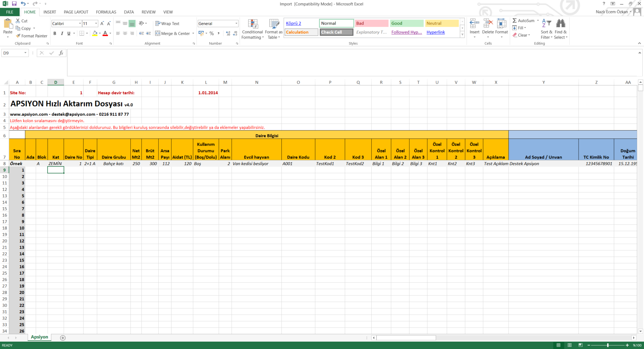The image size is (644, 349).
Task: Toggle Middle Align vertical alignment
Action: coord(125,23)
